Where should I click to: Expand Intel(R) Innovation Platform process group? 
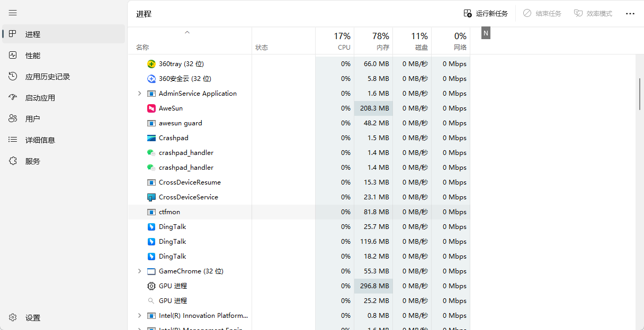click(139, 316)
